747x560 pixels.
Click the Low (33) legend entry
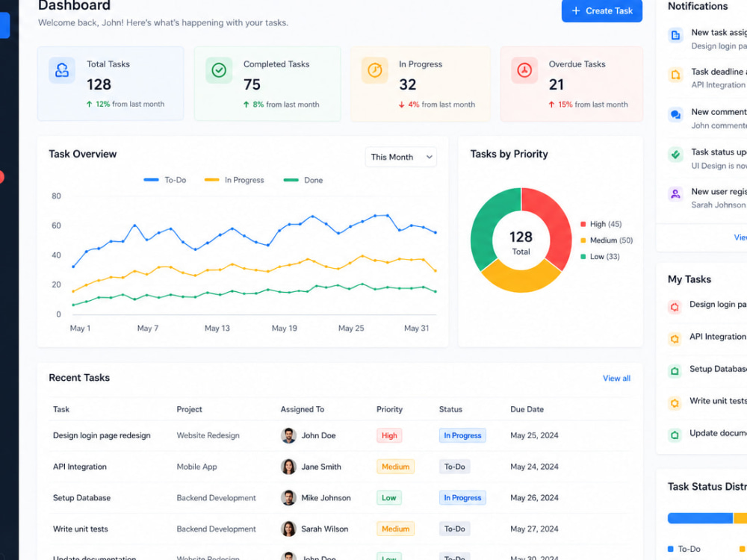point(600,257)
